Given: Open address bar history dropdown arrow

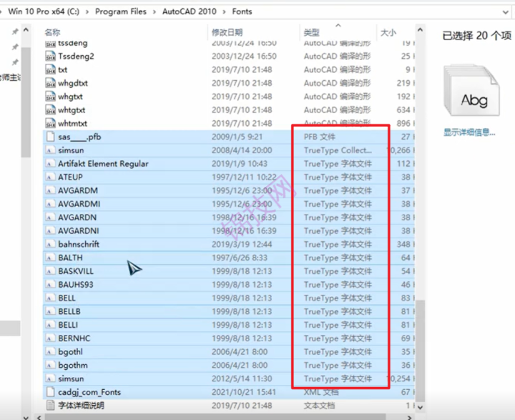Looking at the screenshot, I should [506, 12].
